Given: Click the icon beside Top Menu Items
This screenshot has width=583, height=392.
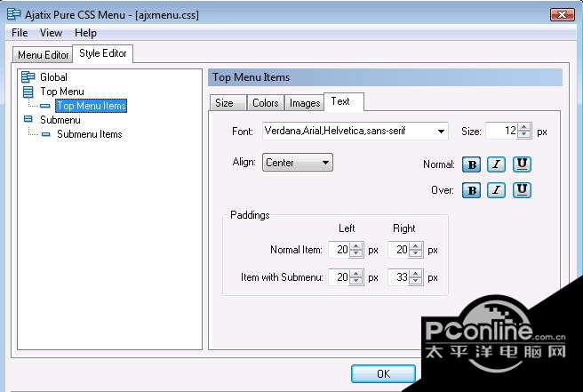Looking at the screenshot, I should pyautogui.click(x=45, y=106).
